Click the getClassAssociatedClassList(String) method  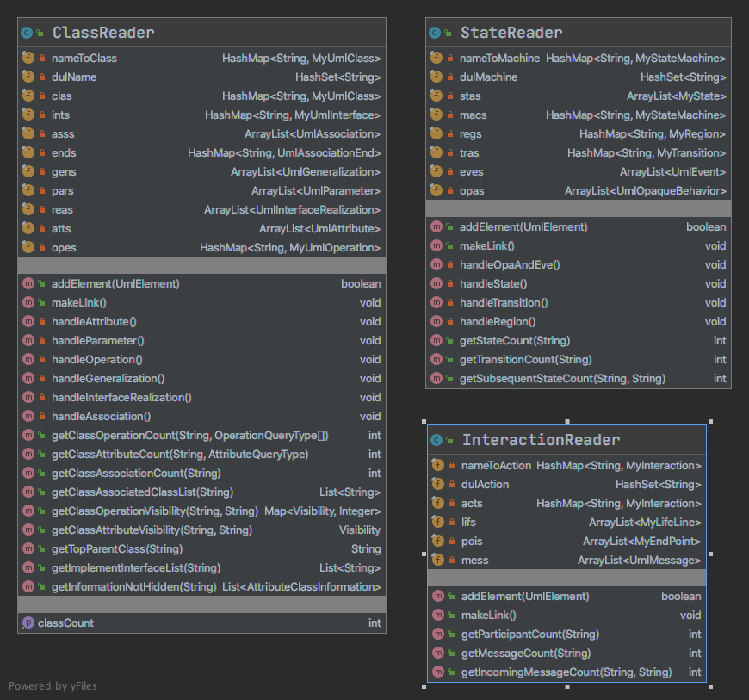tap(142, 492)
